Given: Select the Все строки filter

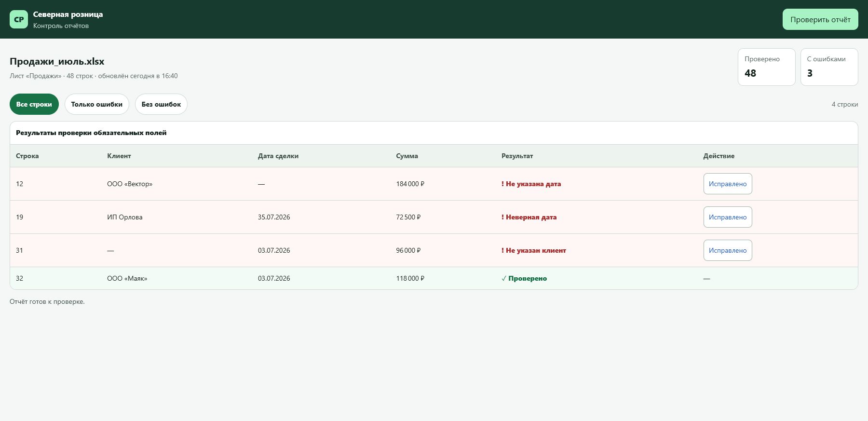Looking at the screenshot, I should point(34,104).
